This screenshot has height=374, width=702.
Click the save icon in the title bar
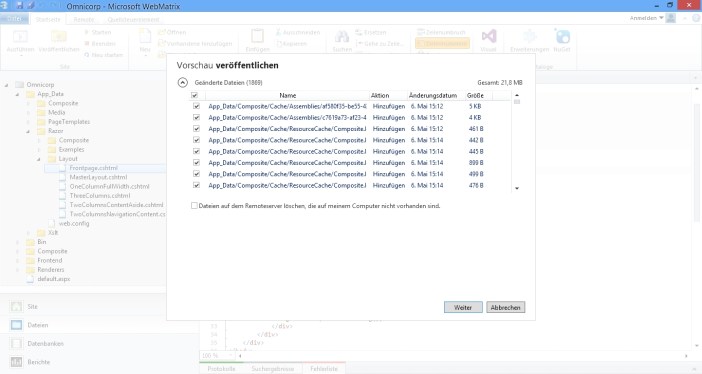pyautogui.click(x=20, y=6)
